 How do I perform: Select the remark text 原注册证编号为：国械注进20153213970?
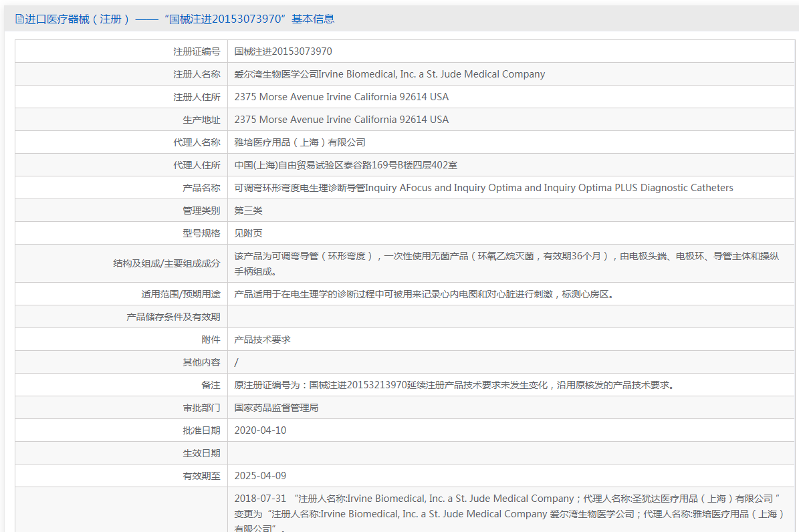click(456, 385)
